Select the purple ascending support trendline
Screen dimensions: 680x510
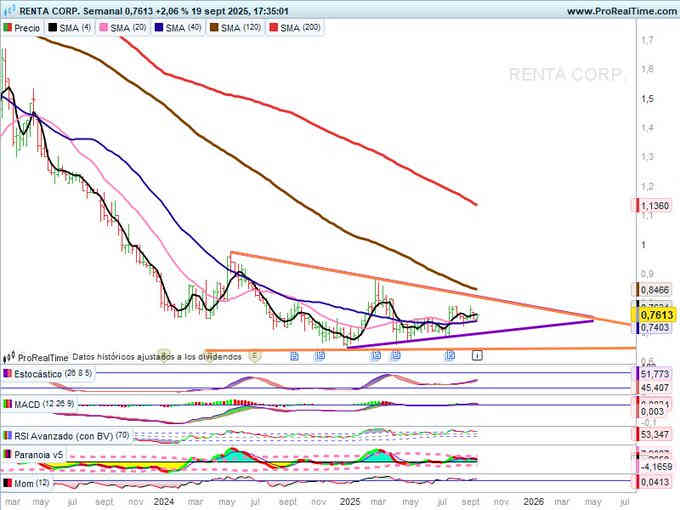tap(470, 334)
